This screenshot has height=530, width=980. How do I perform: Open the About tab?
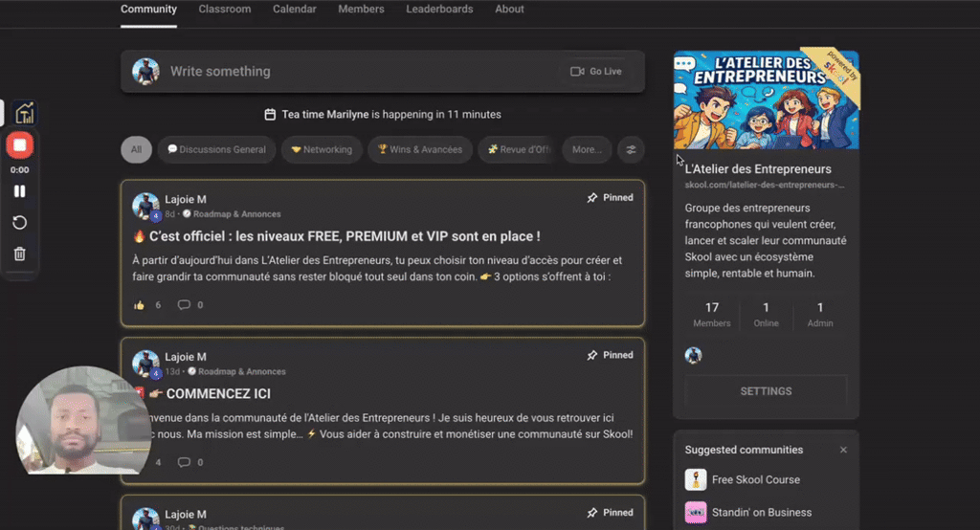pyautogui.click(x=509, y=10)
